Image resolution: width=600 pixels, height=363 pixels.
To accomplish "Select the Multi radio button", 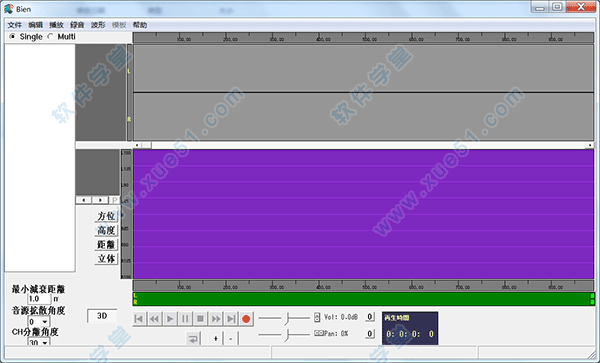I will [50, 37].
